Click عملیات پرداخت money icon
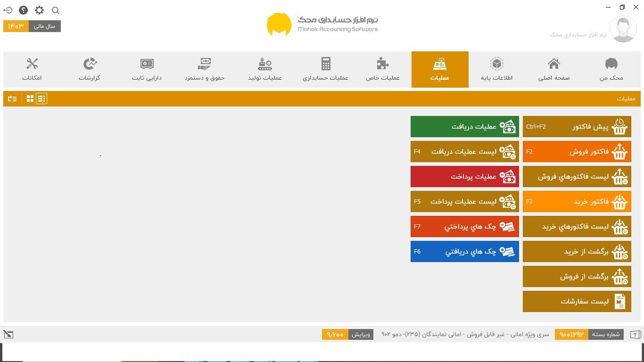Image resolution: width=644 pixels, height=362 pixels. (507, 176)
